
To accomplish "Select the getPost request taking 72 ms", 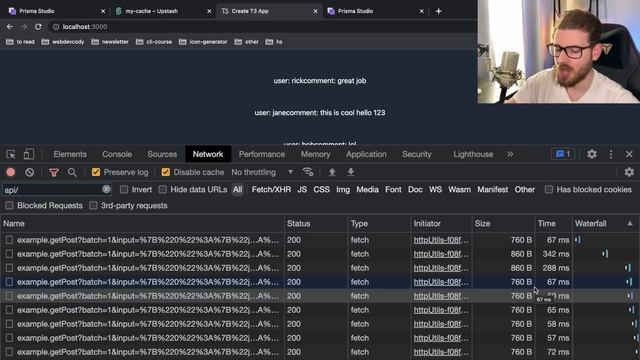I will (x=320, y=352).
